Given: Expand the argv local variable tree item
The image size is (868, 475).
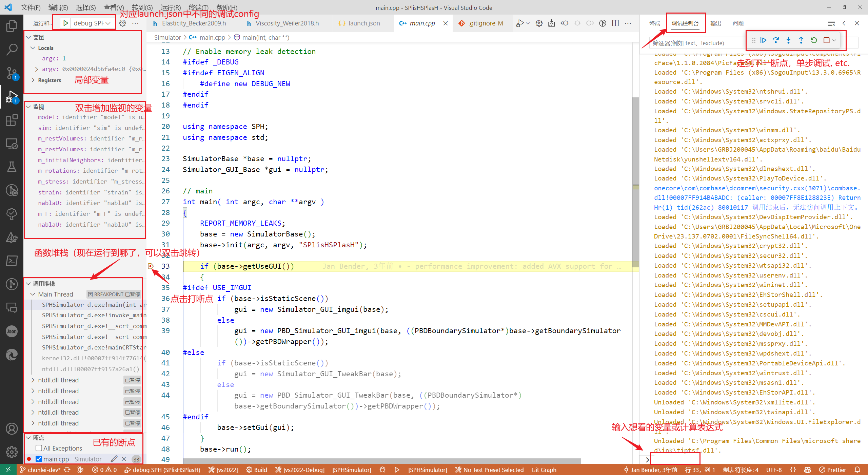Looking at the screenshot, I should point(37,69).
